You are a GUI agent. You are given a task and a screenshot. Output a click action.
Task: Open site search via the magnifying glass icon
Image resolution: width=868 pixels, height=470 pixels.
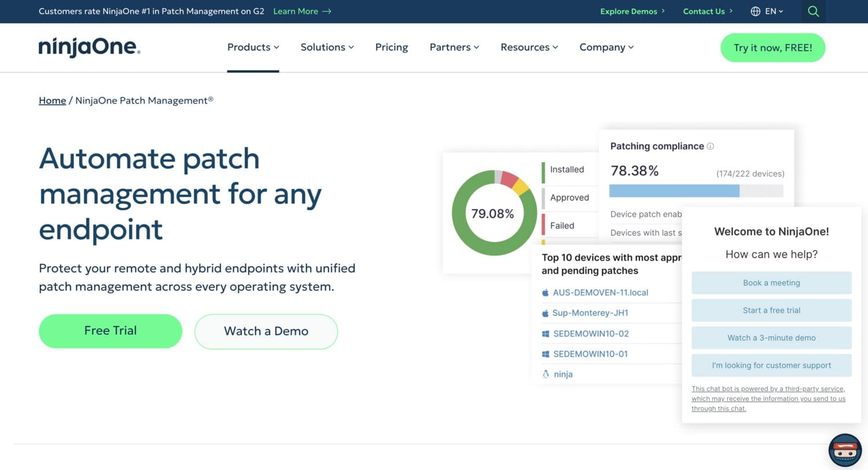(x=813, y=12)
